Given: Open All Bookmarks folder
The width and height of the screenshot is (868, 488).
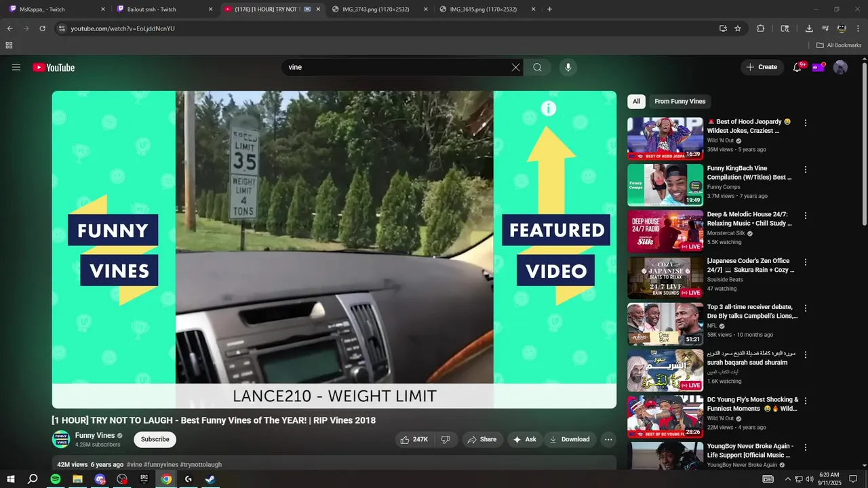Looking at the screenshot, I should [839, 45].
